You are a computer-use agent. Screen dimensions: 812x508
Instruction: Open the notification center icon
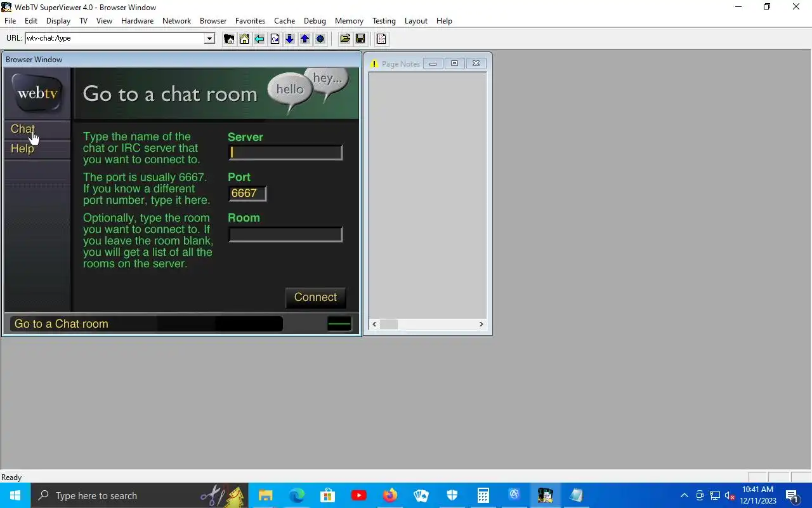pyautogui.click(x=792, y=495)
